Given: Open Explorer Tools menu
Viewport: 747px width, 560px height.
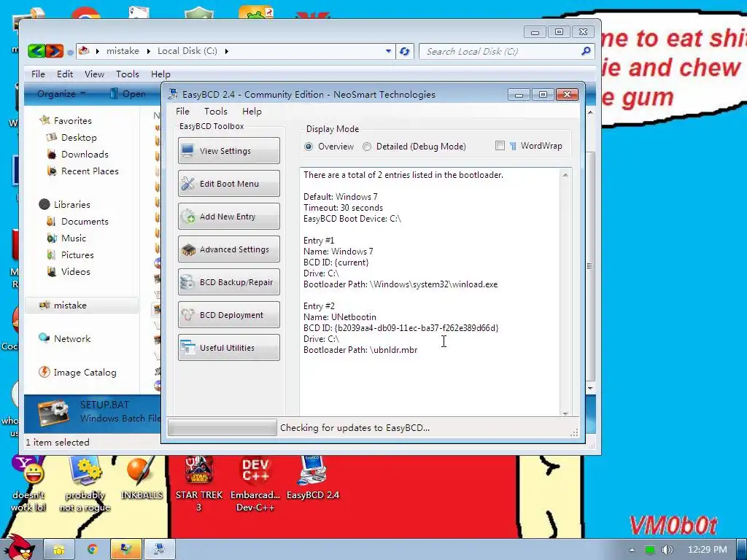Looking at the screenshot, I should click(127, 74).
